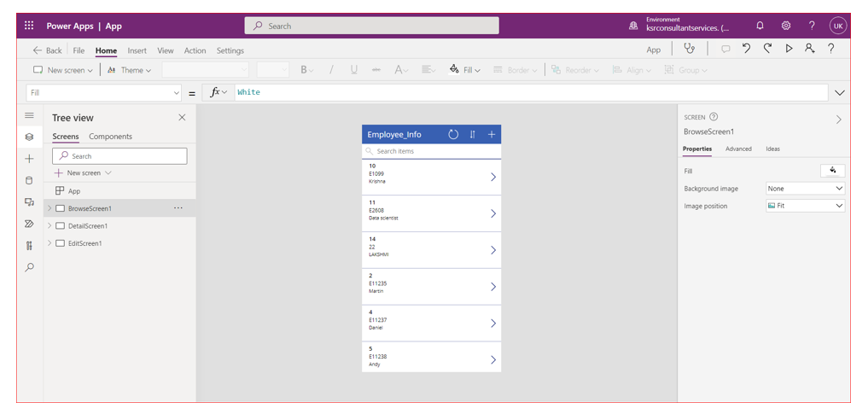Open the app launcher waffle icon

pyautogui.click(x=29, y=26)
